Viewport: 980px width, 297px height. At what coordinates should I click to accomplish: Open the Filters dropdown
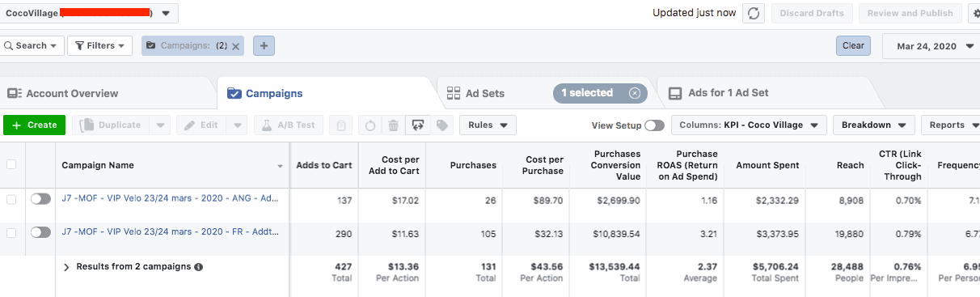(x=100, y=46)
